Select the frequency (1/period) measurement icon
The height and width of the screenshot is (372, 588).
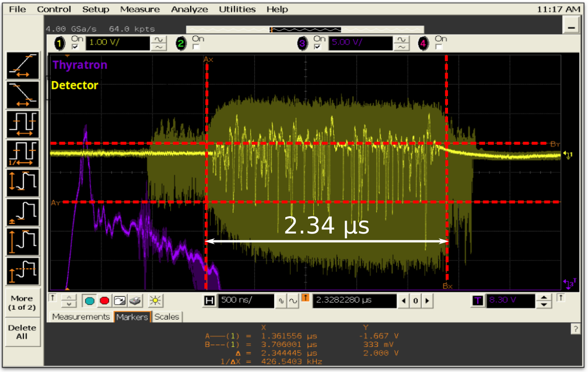[x=22, y=154]
